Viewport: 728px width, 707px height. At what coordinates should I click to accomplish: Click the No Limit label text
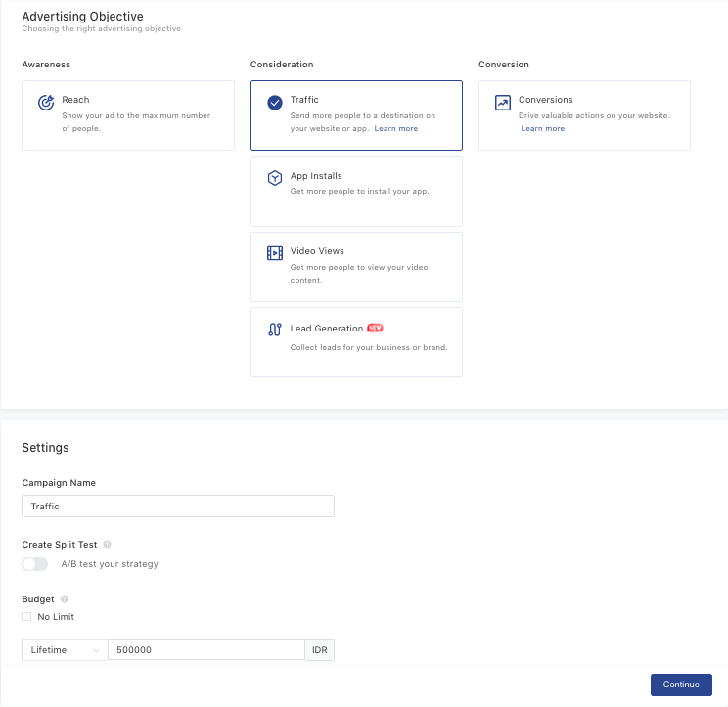click(x=56, y=617)
